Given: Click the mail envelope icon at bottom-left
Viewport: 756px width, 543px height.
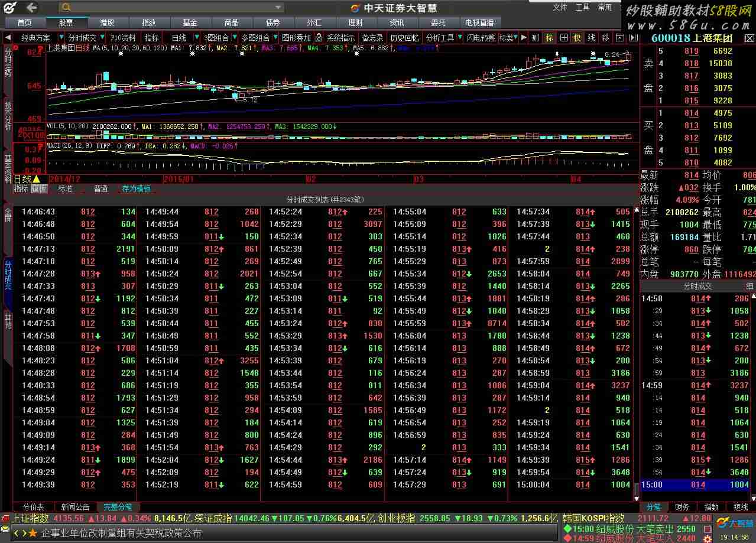Looking at the screenshot, I should click(x=5, y=529).
